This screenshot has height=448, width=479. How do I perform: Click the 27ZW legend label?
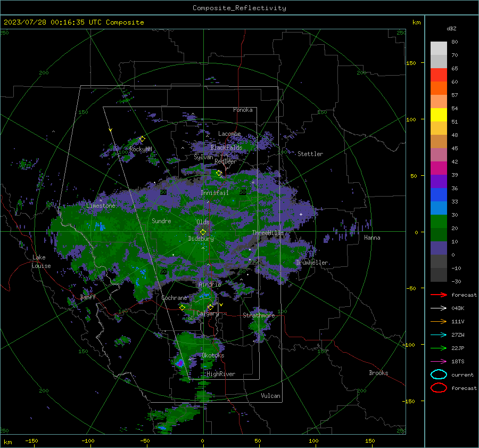pyautogui.click(x=458, y=335)
